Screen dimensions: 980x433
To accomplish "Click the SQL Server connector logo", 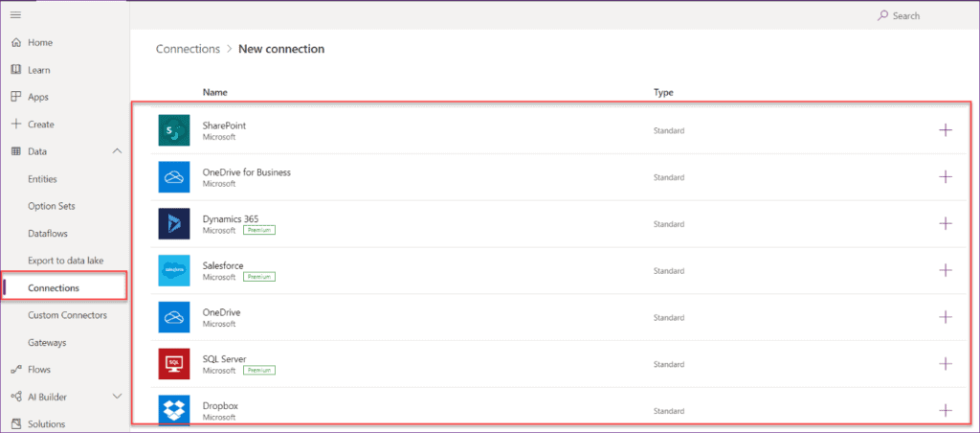I will coord(174,363).
